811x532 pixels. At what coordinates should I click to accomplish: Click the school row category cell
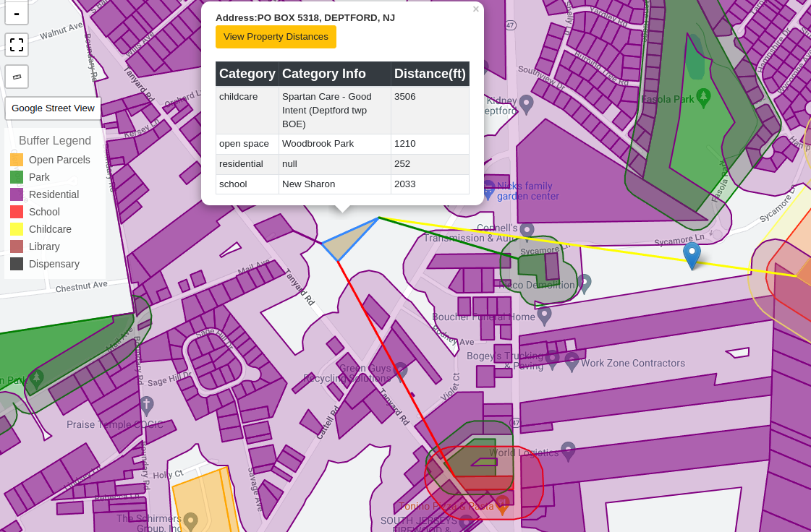point(247,184)
